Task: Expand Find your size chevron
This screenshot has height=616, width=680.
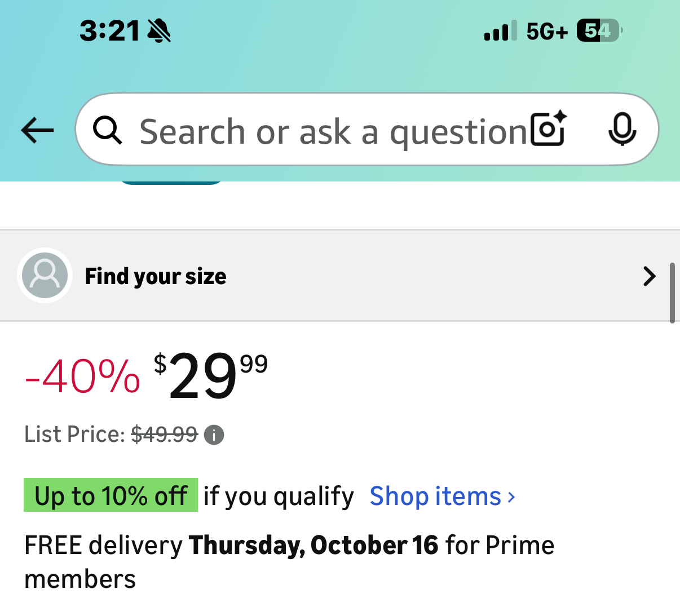Action: [x=649, y=276]
